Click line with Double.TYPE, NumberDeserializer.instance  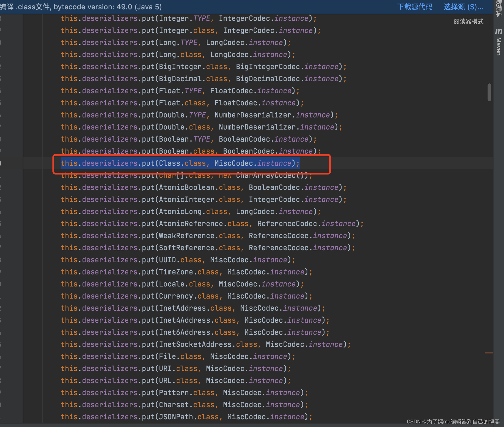coord(199,115)
